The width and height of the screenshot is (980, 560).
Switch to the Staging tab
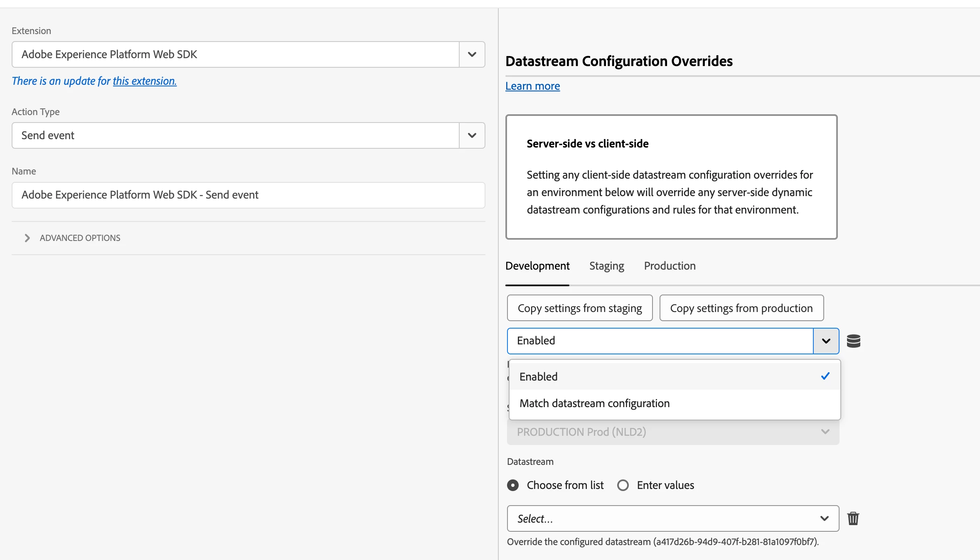pyautogui.click(x=606, y=266)
